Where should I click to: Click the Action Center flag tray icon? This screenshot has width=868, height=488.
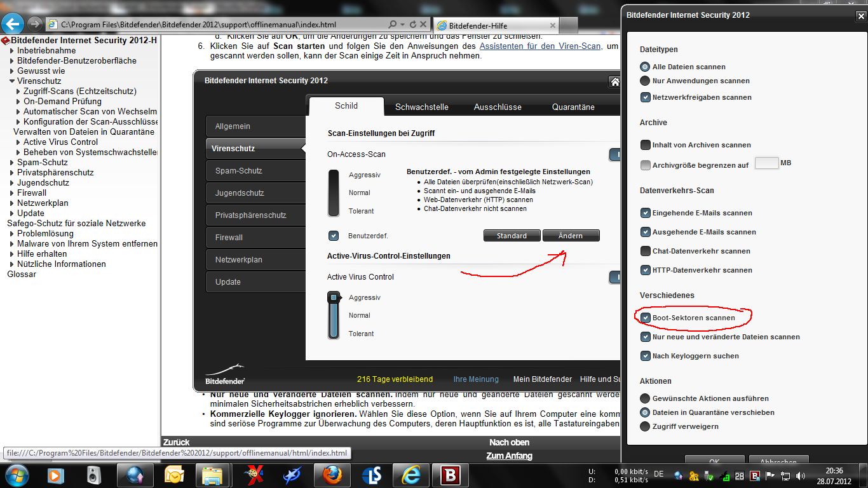tap(770, 475)
